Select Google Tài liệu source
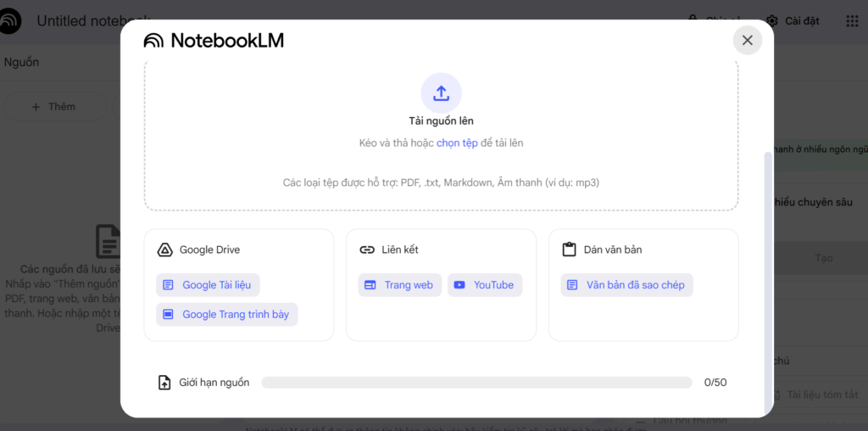The width and height of the screenshot is (868, 431). pos(209,285)
